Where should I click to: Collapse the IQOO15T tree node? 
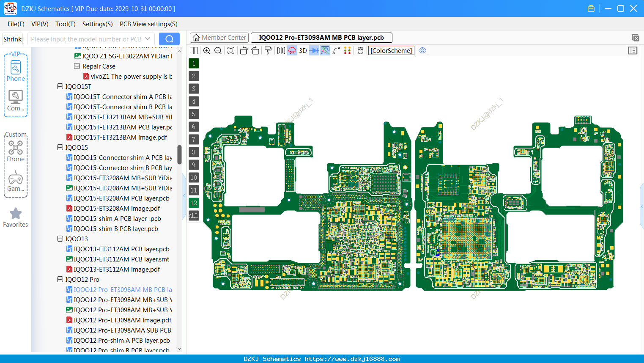60,86
